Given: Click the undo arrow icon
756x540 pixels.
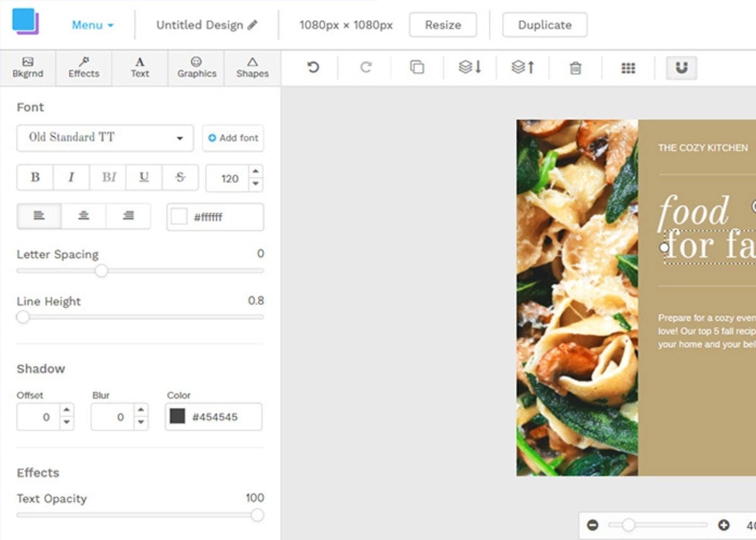Looking at the screenshot, I should (x=313, y=67).
